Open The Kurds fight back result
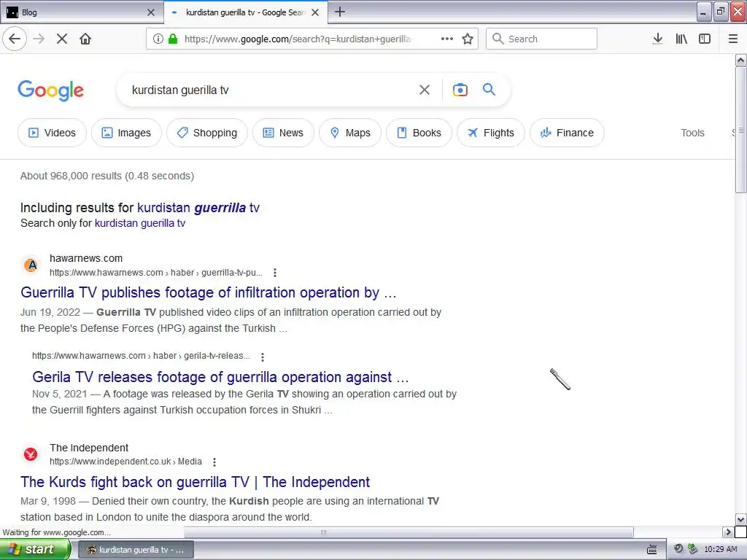 click(195, 482)
